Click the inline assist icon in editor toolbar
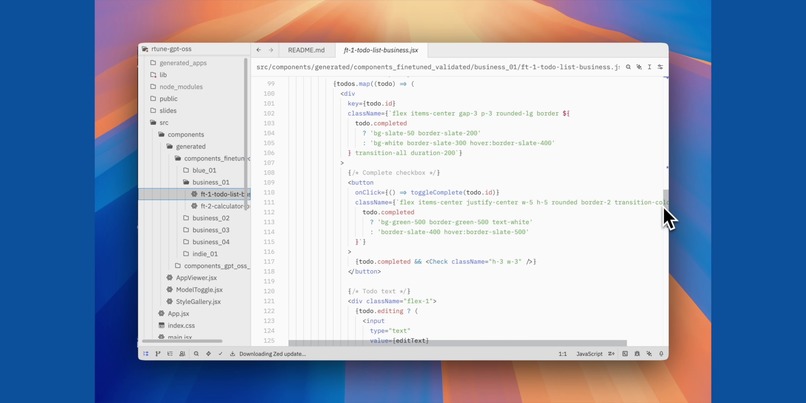Screen dimensions: 806x403 tap(639, 67)
